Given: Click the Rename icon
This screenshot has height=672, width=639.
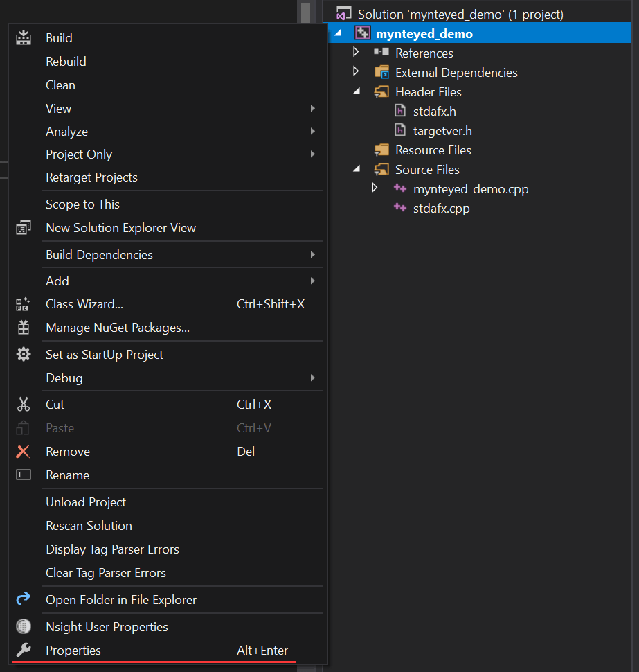Looking at the screenshot, I should tap(24, 475).
